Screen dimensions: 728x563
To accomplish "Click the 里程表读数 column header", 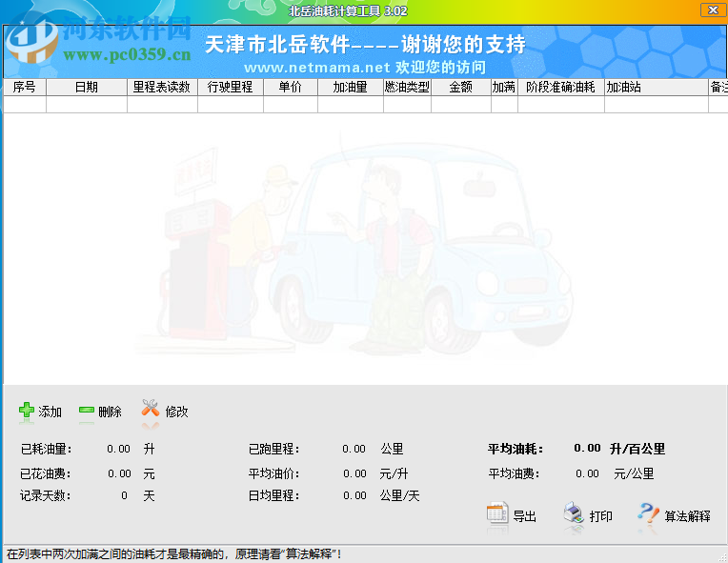I will tap(162, 88).
